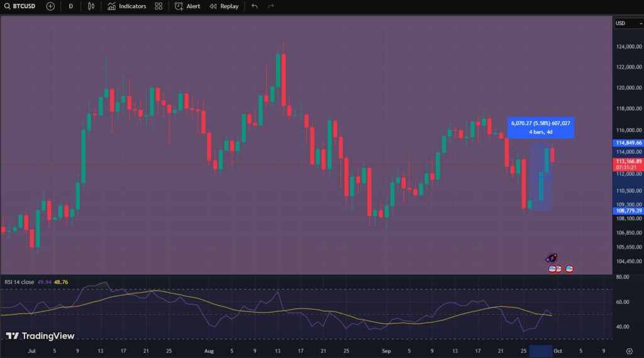644x358 pixels.
Task: Start bar Replay mode
Action: 225,6
